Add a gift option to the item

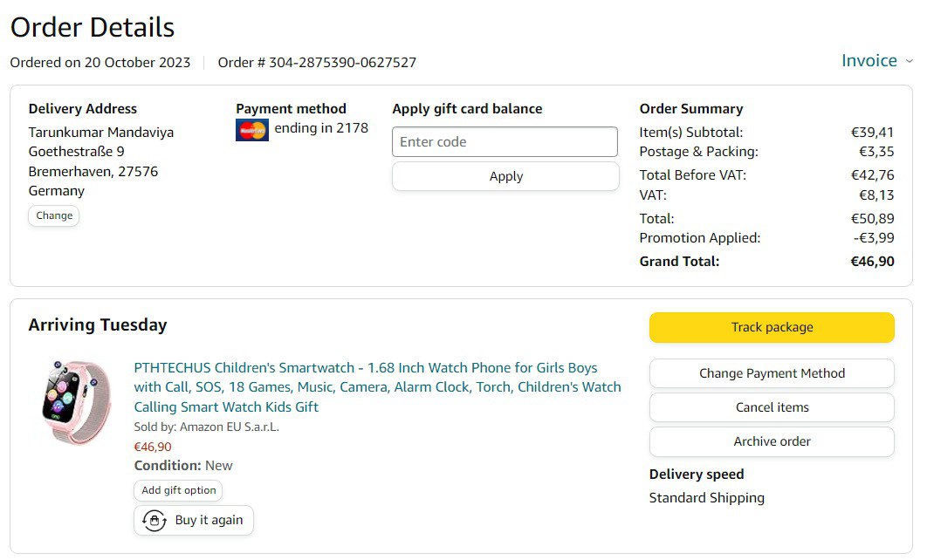(178, 490)
